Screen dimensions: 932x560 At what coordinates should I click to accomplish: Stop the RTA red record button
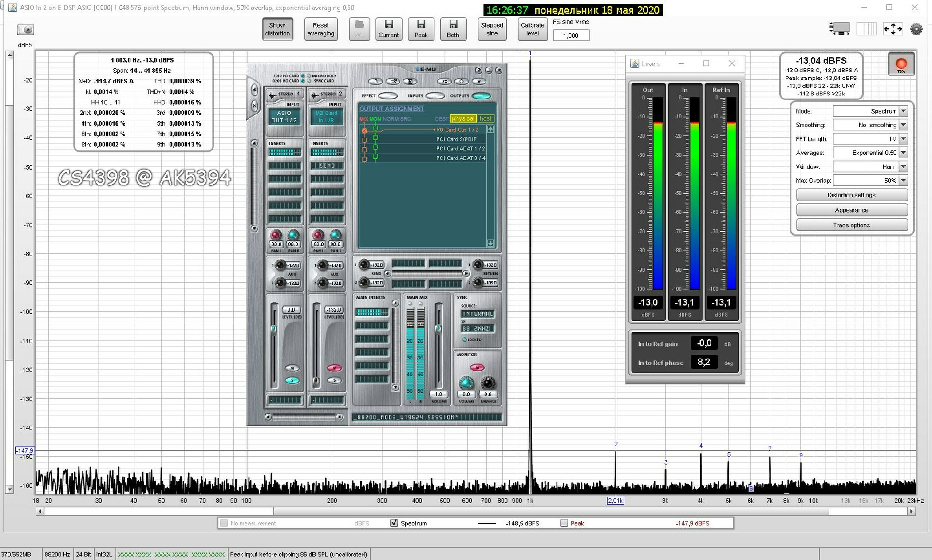(x=901, y=64)
